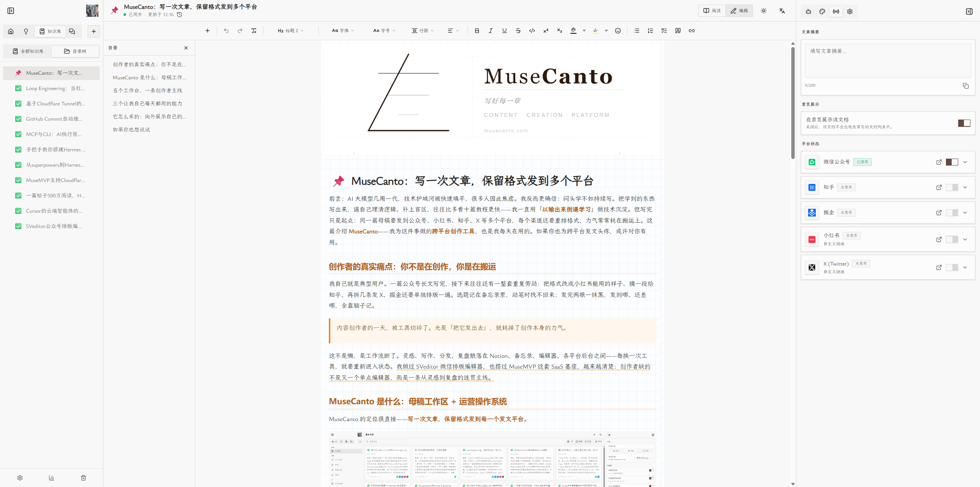Apply italic formatting
980x487 pixels.
pyautogui.click(x=491, y=31)
